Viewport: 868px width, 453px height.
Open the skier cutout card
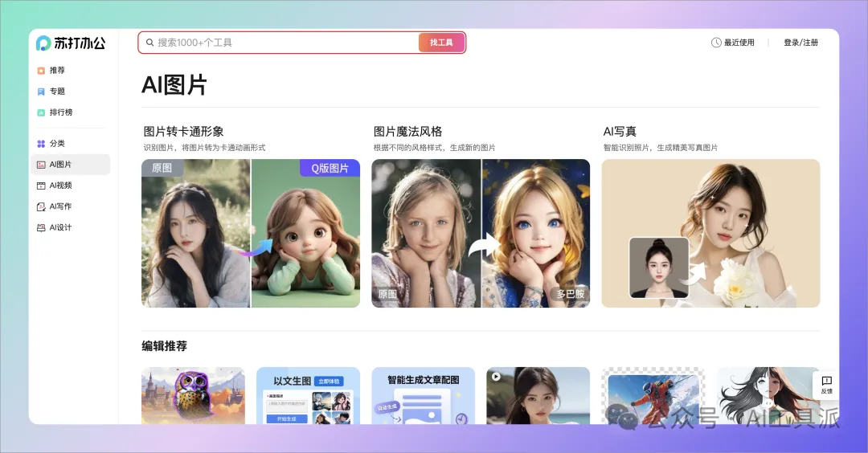pos(653,395)
